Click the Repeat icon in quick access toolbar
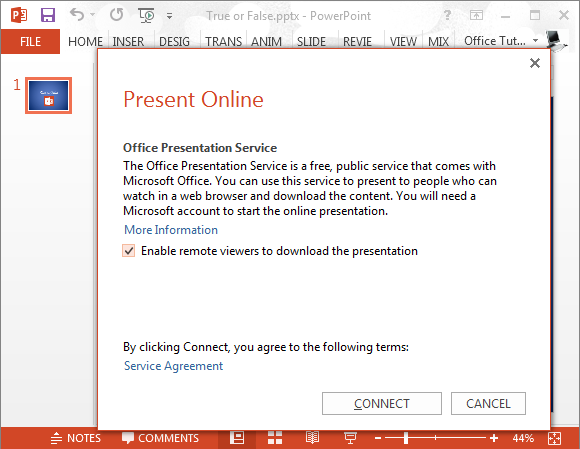Screen dimensions: 580x449 click(117, 15)
